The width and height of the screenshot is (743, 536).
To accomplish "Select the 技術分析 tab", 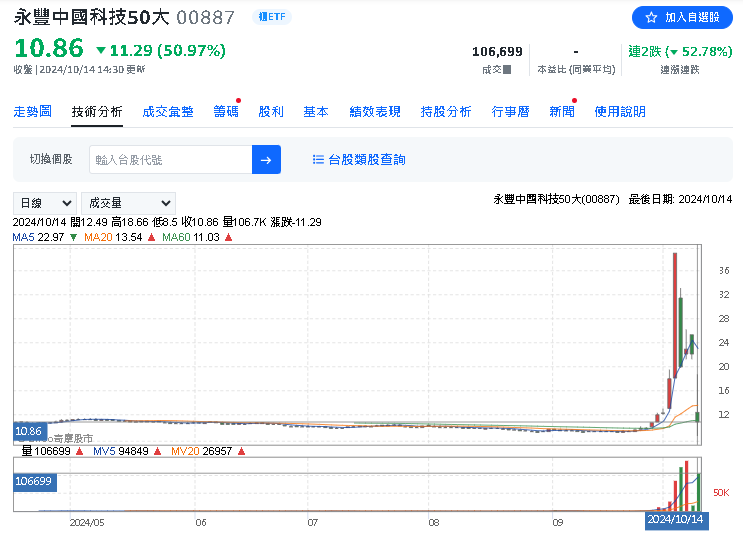I will [97, 111].
